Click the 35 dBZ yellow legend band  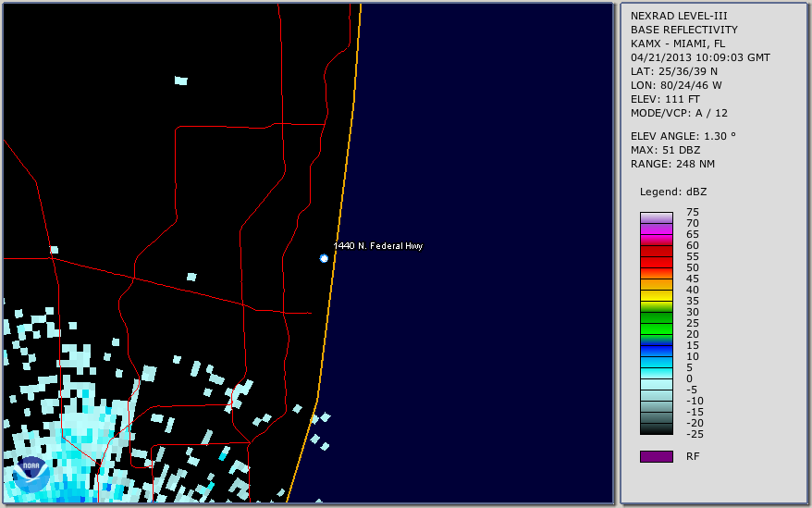(x=656, y=295)
